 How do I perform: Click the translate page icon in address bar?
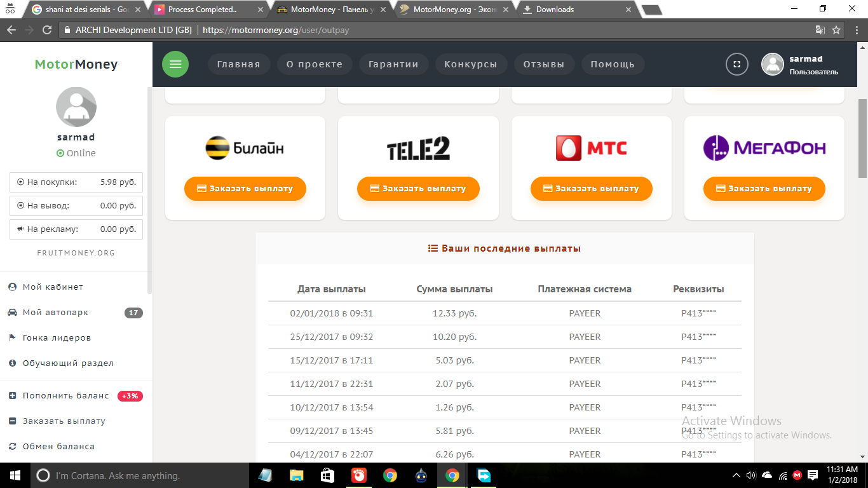820,30
